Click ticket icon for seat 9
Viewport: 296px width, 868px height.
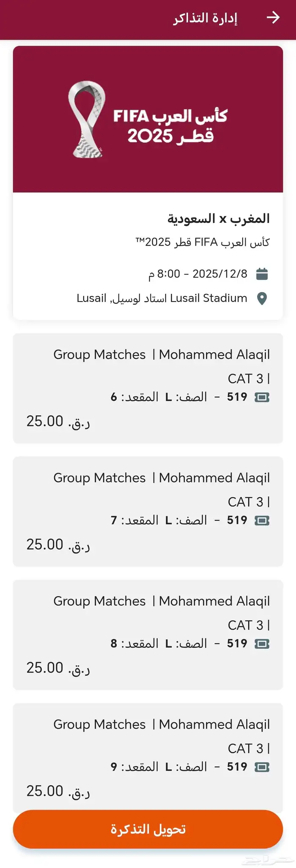262,767
